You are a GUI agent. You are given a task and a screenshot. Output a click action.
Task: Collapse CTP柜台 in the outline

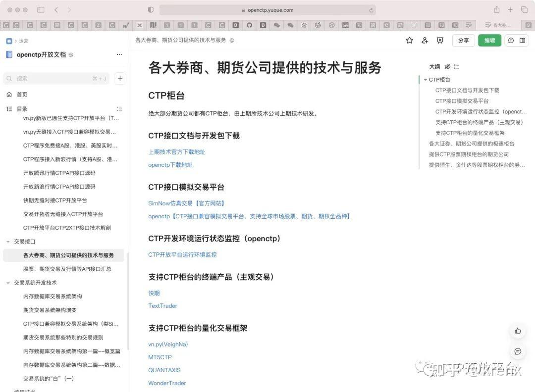[426, 79]
